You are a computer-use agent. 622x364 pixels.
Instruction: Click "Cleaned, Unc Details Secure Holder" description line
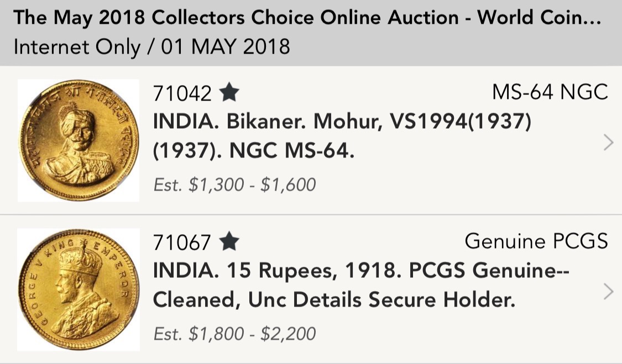coord(334,300)
